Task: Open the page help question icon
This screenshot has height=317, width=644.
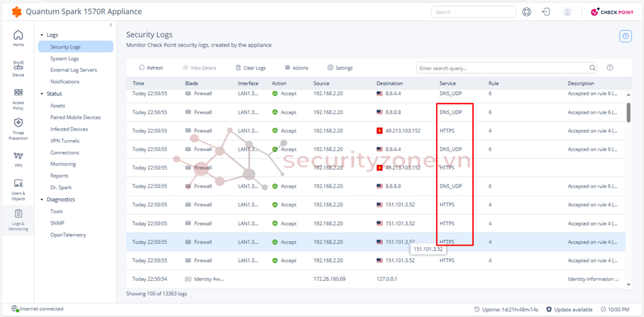Action: (626, 36)
